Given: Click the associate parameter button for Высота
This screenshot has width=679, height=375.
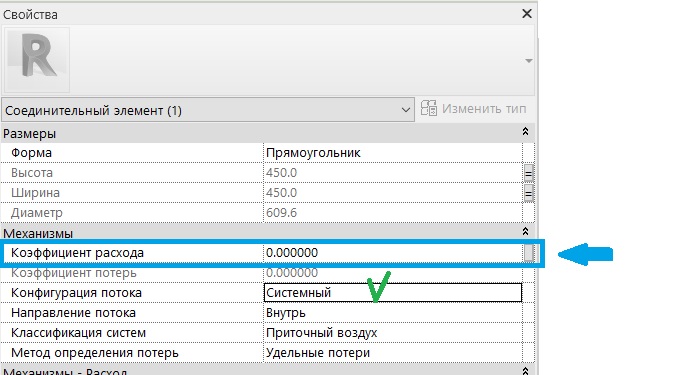Looking at the screenshot, I should 528,173.
